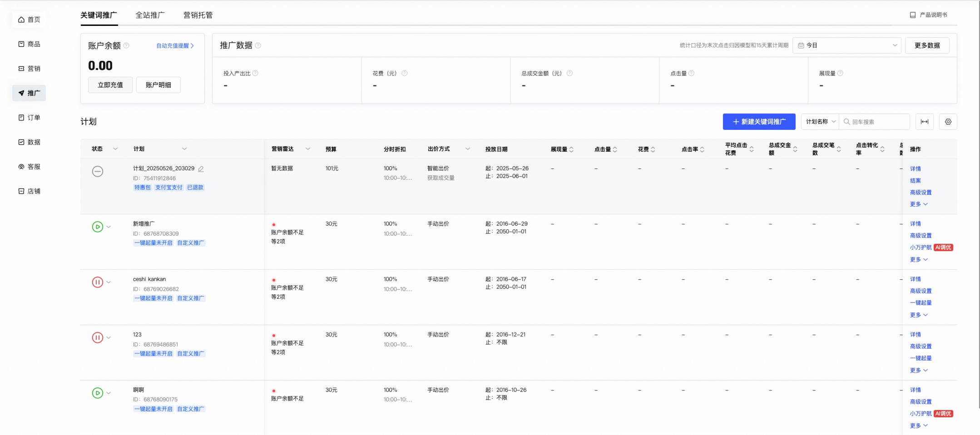
Task: Click 新建关键词推广 button
Action: tap(759, 122)
